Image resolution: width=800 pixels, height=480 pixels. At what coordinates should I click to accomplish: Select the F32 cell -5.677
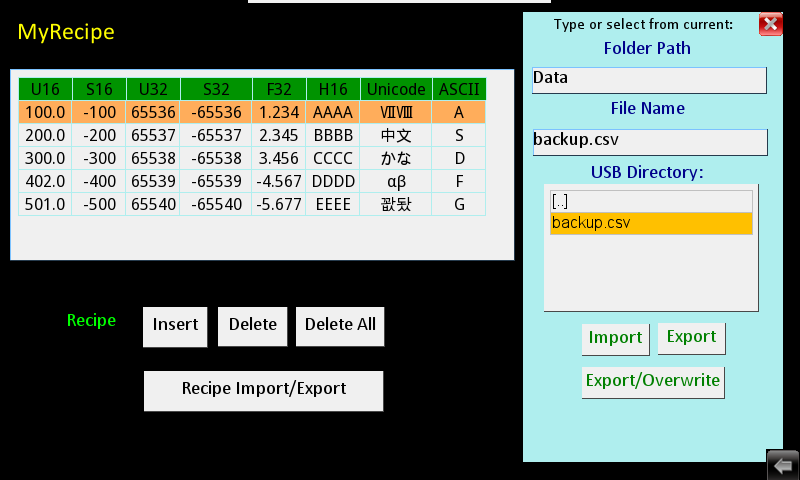(279, 204)
